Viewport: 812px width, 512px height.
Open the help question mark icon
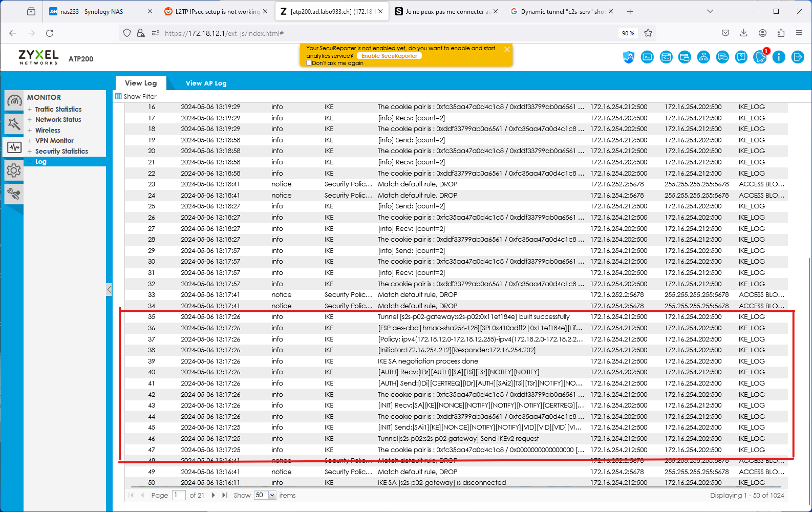(741, 57)
